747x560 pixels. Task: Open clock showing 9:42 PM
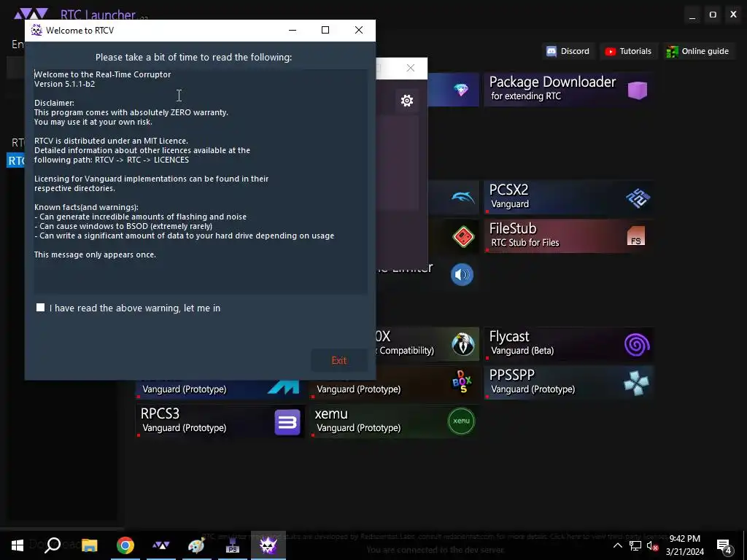click(684, 545)
